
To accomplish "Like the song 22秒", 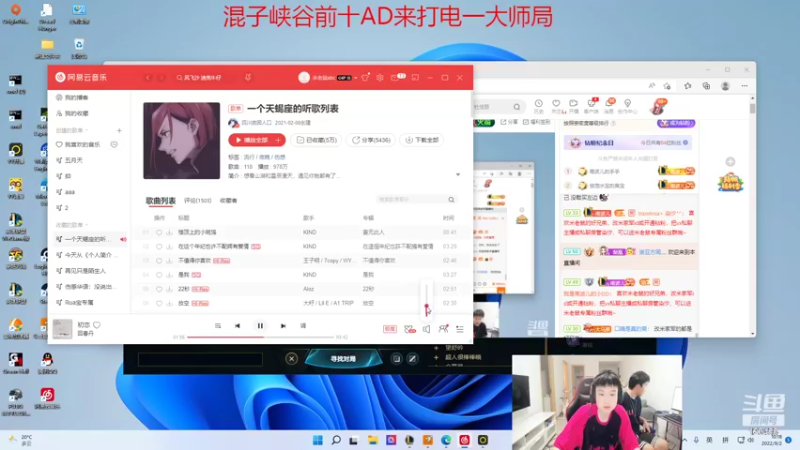I will click(x=159, y=289).
